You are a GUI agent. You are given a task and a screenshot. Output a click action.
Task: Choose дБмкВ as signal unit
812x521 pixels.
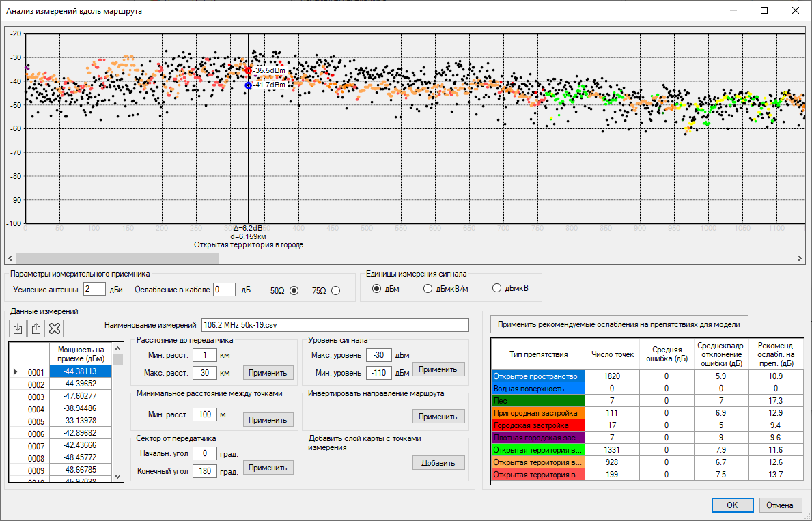(x=496, y=289)
